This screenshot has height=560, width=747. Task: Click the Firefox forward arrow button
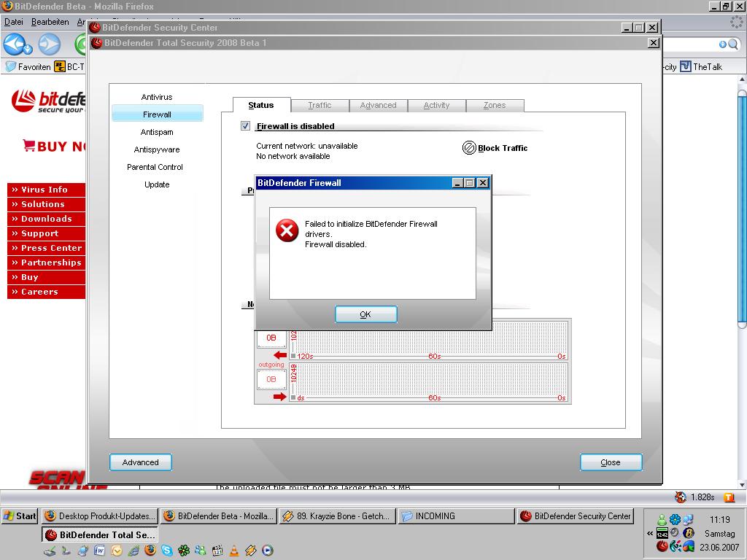[50, 44]
